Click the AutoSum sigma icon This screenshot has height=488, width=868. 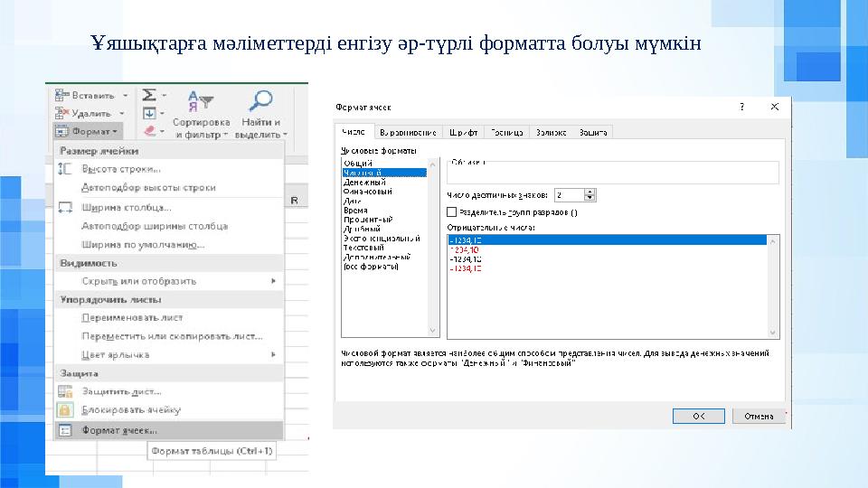pyautogui.click(x=149, y=95)
